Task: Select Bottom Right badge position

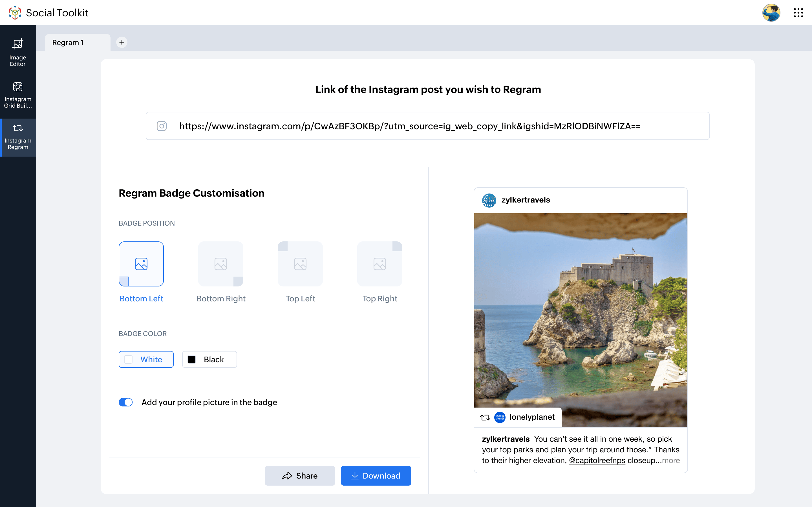Action: (221, 264)
